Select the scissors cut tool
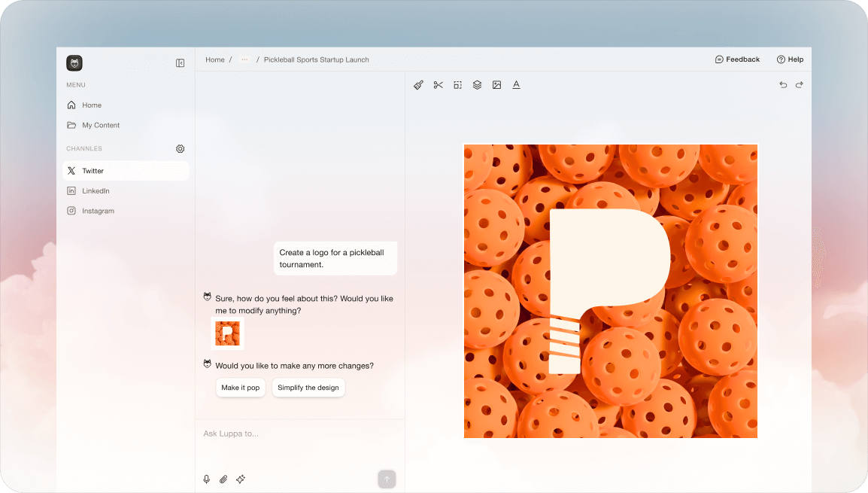 tap(439, 85)
